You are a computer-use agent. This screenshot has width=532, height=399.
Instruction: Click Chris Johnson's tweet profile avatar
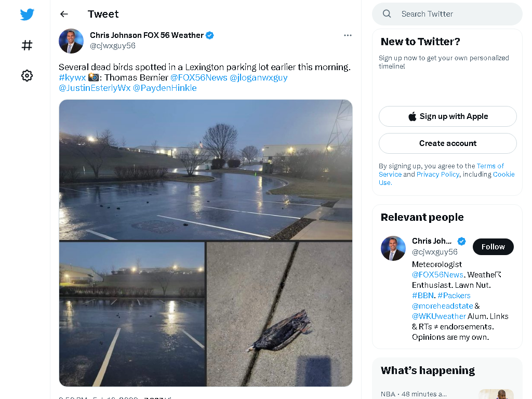[71, 41]
